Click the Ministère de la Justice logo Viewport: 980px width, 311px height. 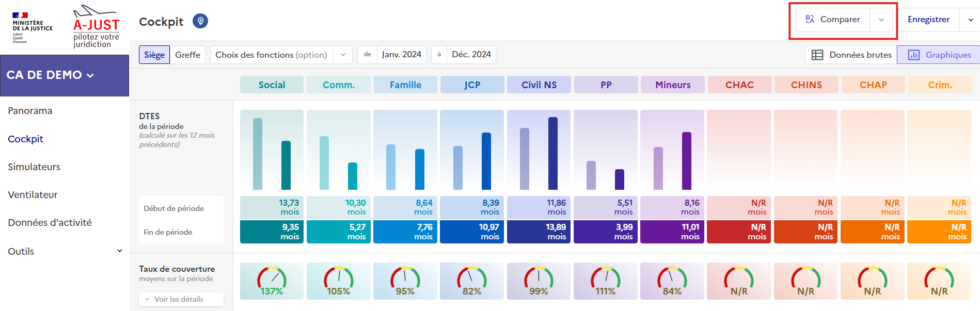[x=32, y=28]
